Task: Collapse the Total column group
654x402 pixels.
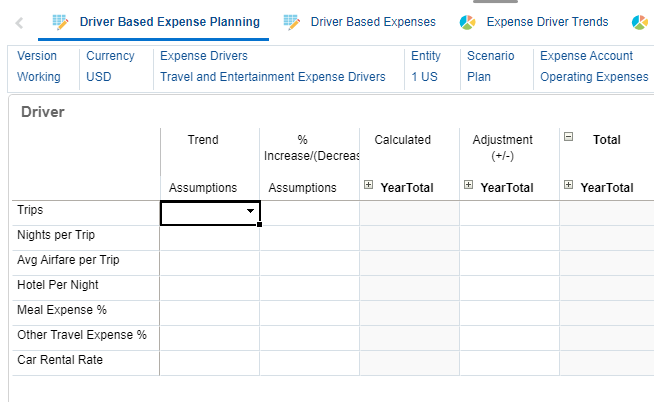Action: pos(569,138)
